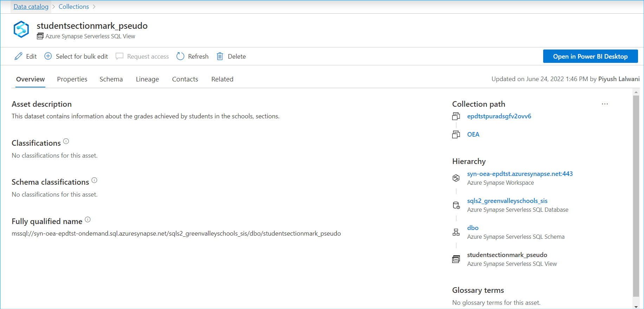Viewport: 644px width, 309px height.
Task: Go to Collections breadcrumb link
Action: pyautogui.click(x=74, y=7)
